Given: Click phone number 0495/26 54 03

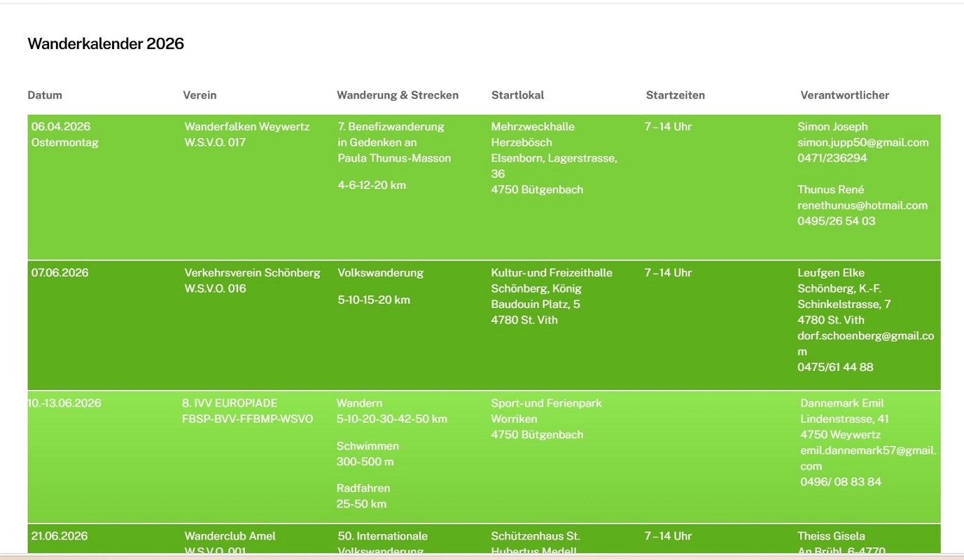Looking at the screenshot, I should click(837, 221).
